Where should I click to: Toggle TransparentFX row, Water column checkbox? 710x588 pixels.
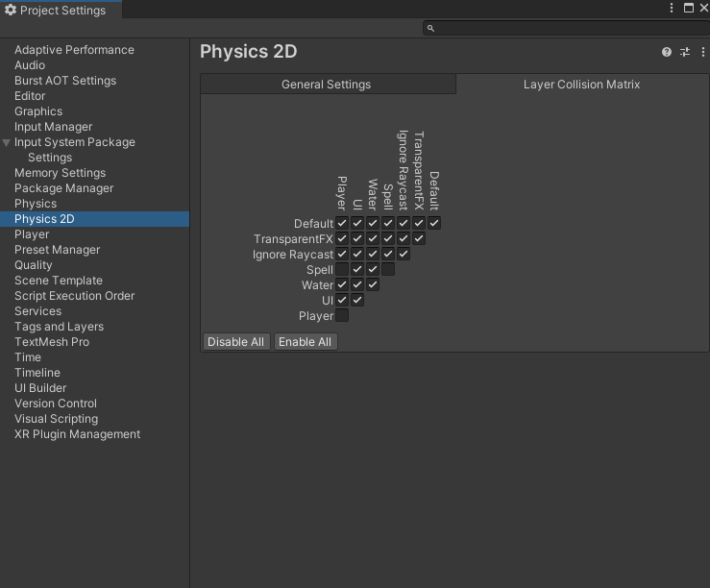tap(373, 238)
